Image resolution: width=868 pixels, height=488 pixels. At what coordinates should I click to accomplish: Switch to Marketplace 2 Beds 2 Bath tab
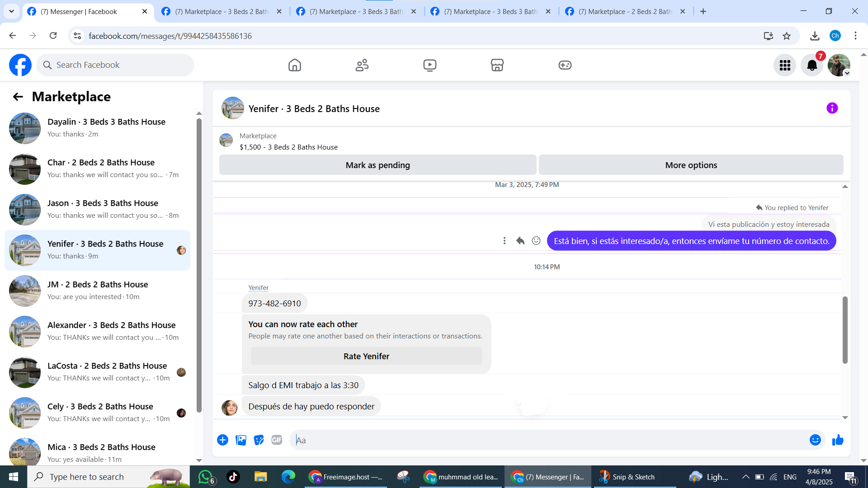click(x=626, y=11)
